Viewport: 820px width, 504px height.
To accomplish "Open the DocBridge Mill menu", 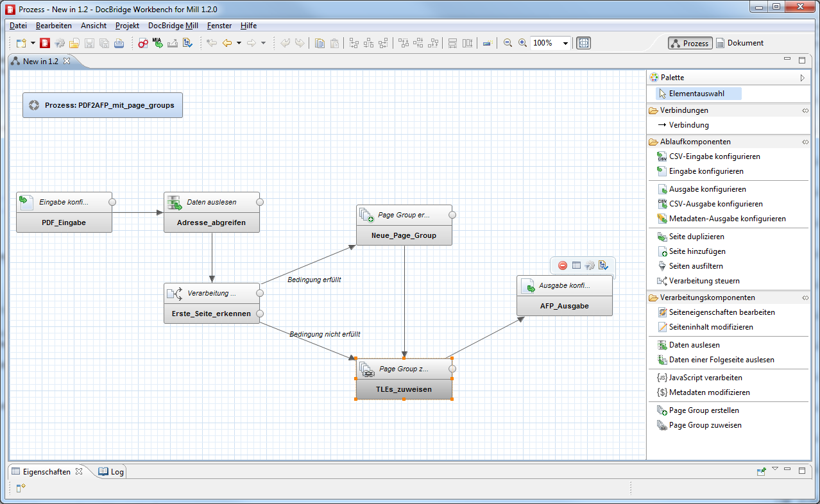I will (173, 26).
